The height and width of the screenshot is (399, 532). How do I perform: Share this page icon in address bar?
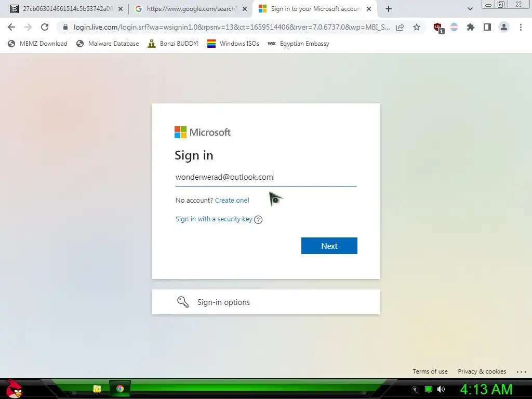click(400, 27)
